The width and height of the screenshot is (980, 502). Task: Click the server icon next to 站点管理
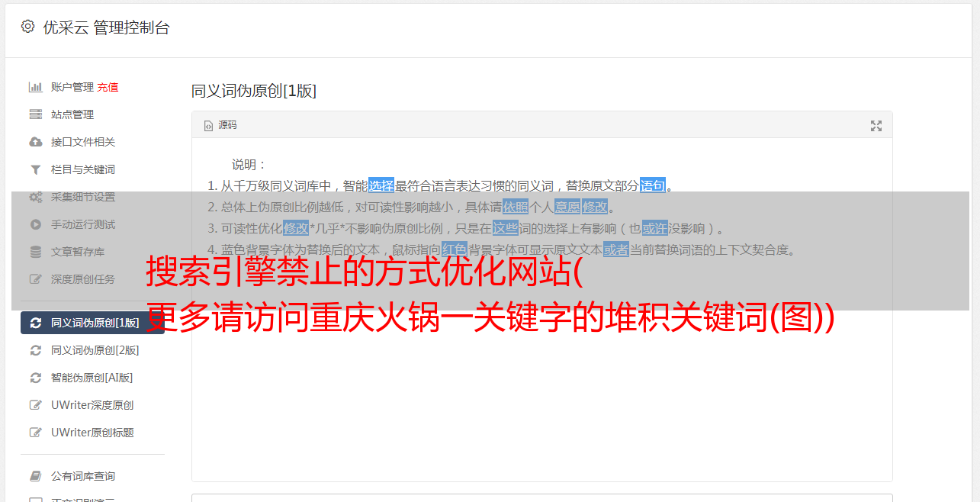tap(35, 114)
